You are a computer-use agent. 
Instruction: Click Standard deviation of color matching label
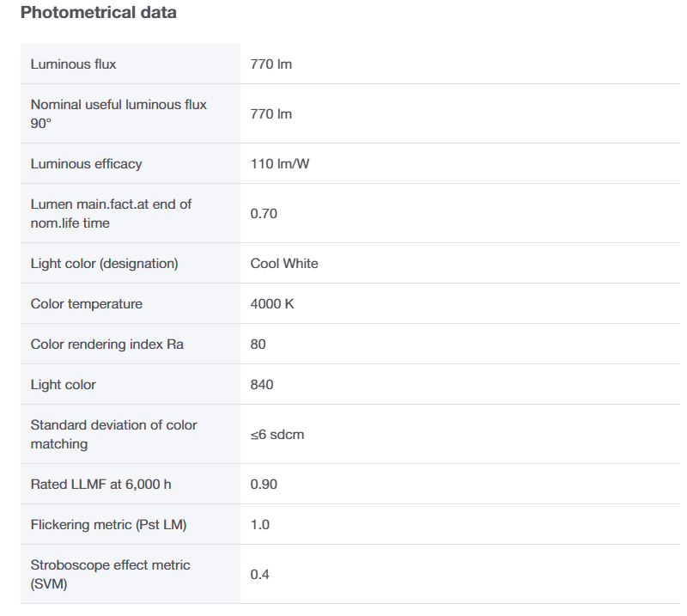point(113,434)
